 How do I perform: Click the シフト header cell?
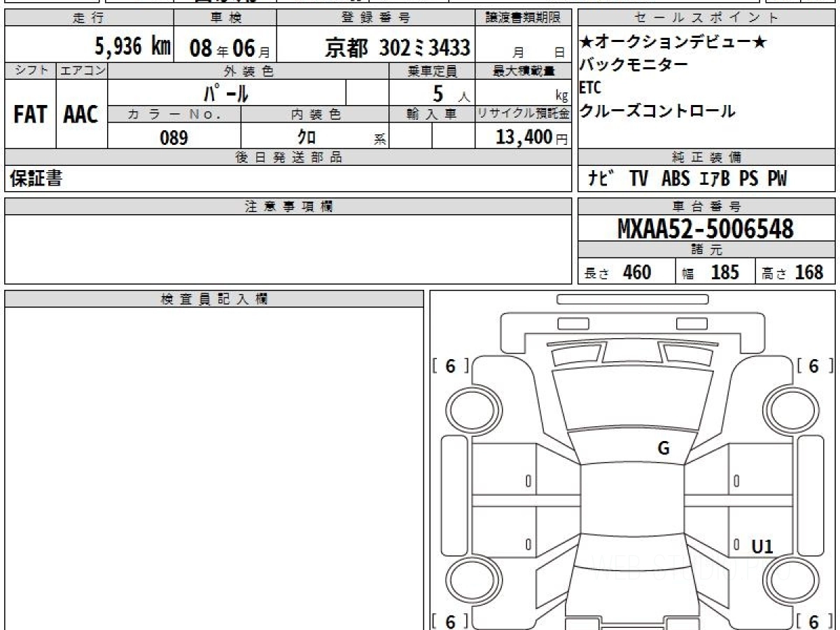[30, 71]
